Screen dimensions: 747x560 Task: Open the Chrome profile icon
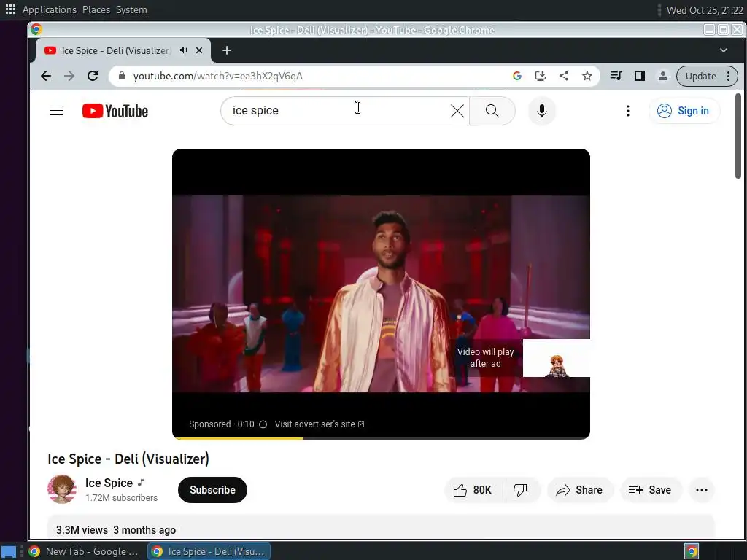[x=662, y=76]
